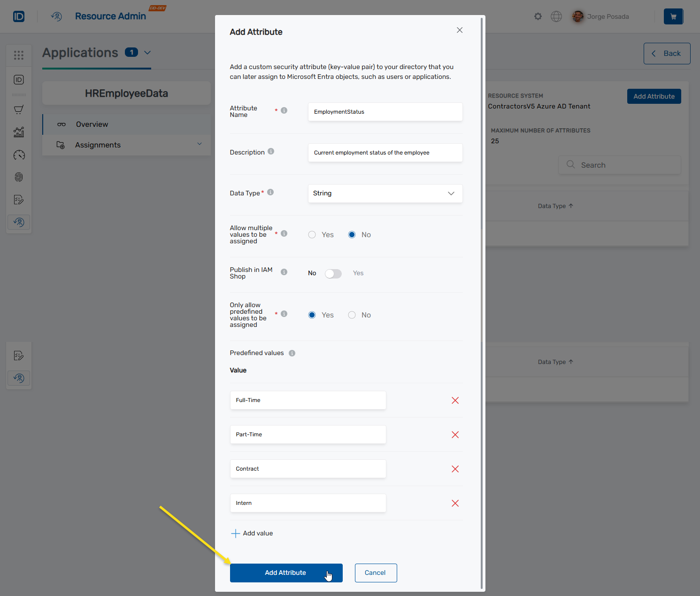This screenshot has height=596, width=700.
Task: Enable Publish in IAM Shop toggle
Action: [x=333, y=273]
